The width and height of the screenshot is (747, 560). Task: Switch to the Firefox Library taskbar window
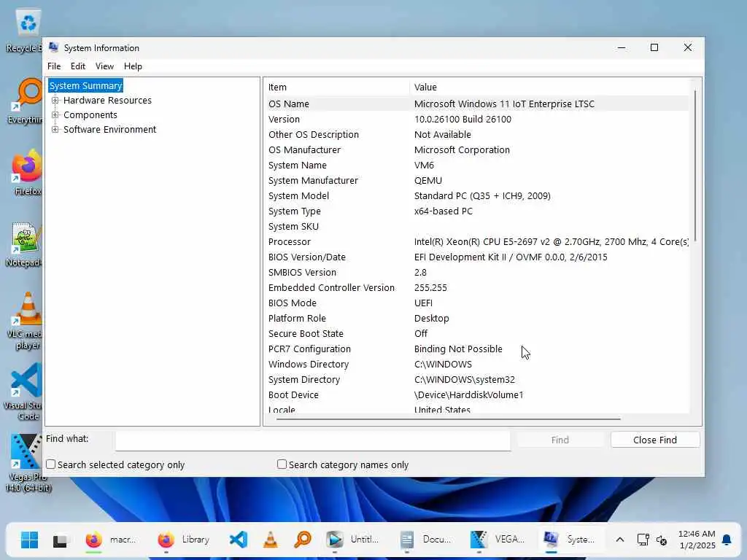[185, 540]
